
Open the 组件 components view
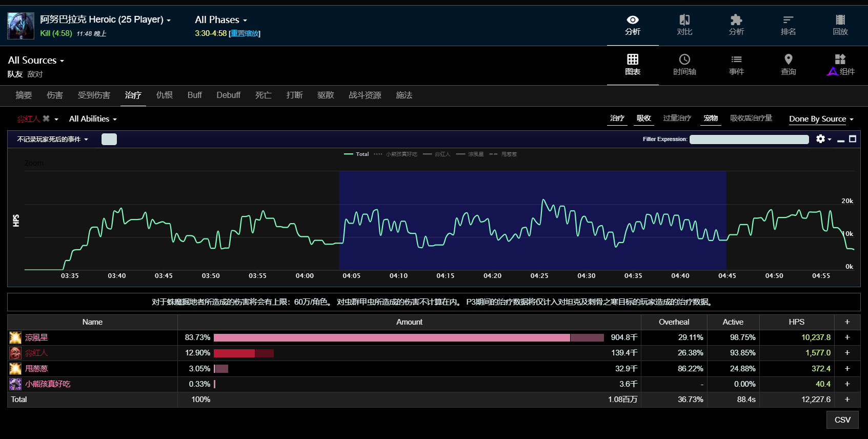click(840, 65)
